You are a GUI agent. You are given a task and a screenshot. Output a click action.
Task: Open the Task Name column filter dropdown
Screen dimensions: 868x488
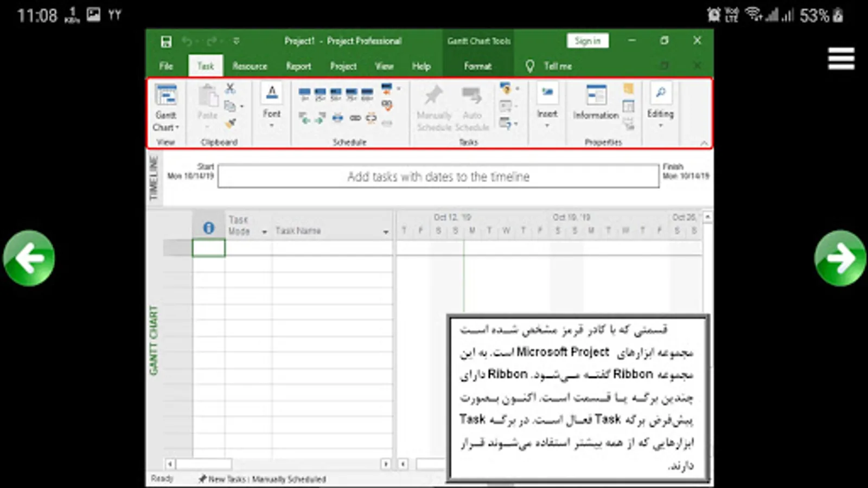click(x=386, y=232)
